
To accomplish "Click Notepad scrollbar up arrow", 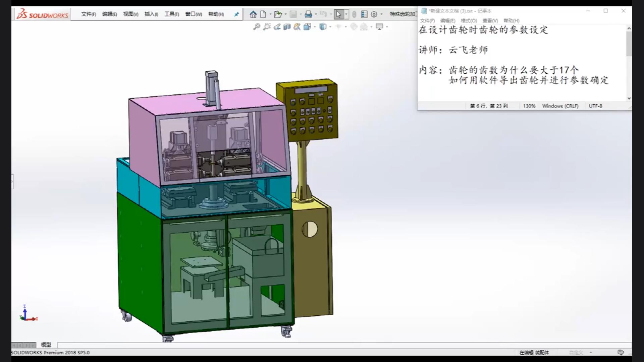I will [x=629, y=28].
